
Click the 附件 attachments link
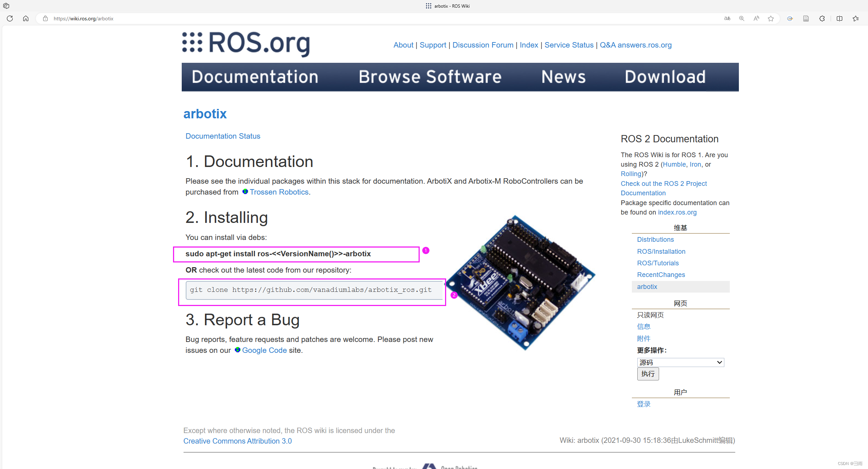tap(643, 339)
